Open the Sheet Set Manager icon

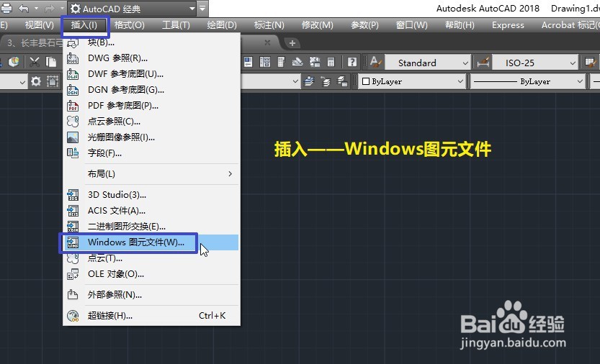(x=297, y=62)
